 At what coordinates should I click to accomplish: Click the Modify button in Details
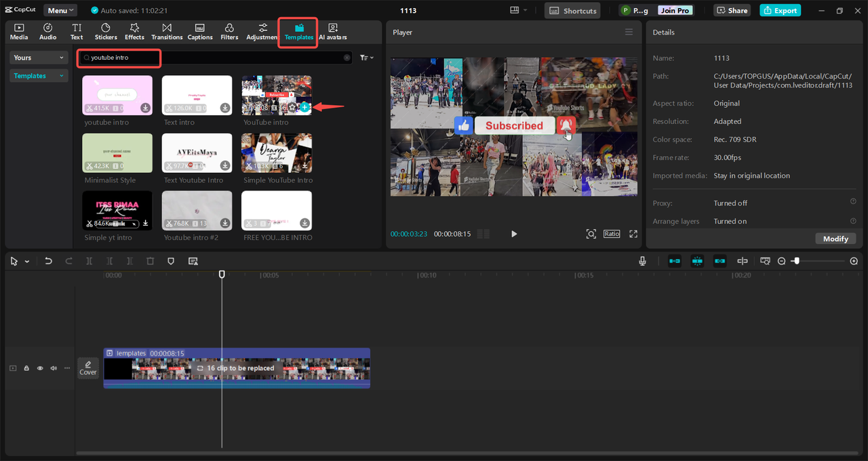[x=835, y=239]
